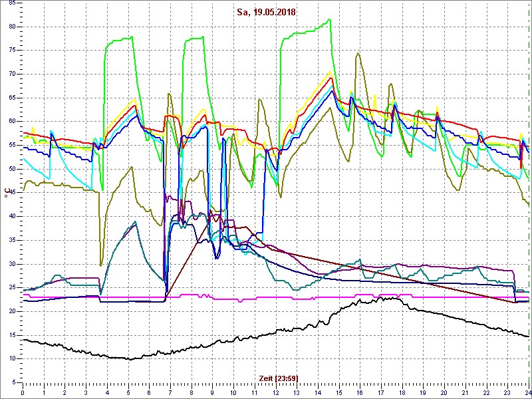The height and width of the screenshot is (399, 532).
Task: Click hour 6 on the time axis
Action: point(149,392)
